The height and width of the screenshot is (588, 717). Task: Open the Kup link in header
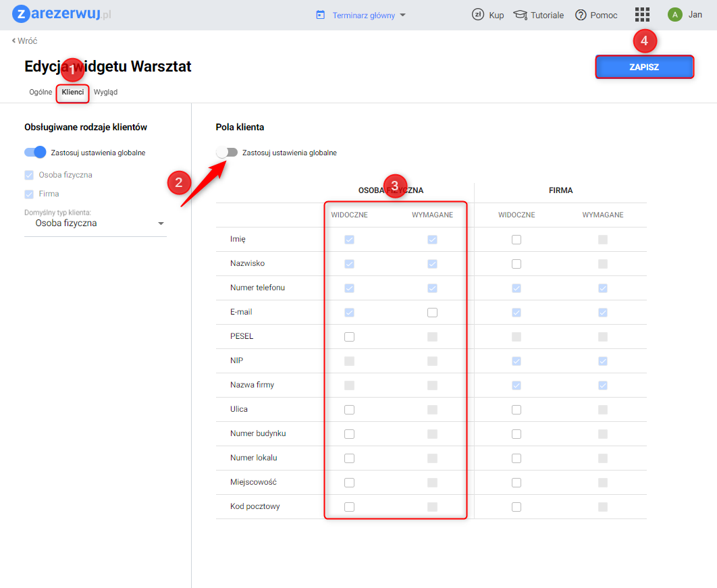(496, 15)
